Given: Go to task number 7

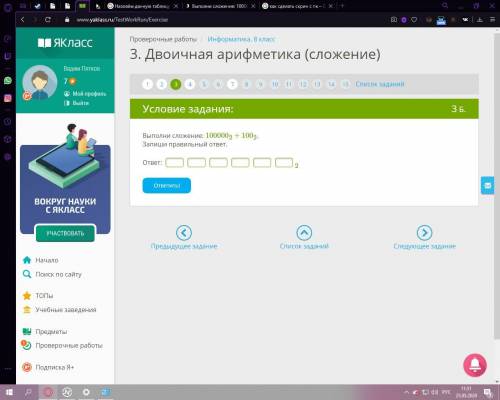Looking at the screenshot, I should tap(232, 84).
